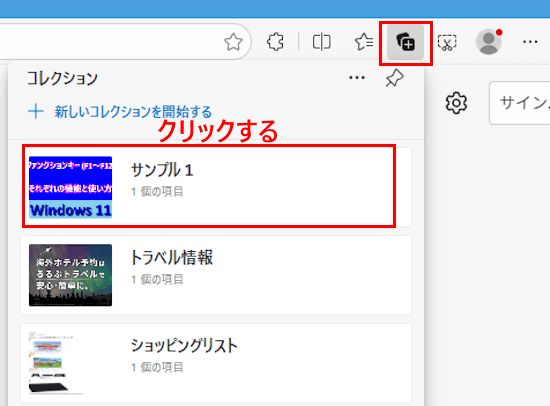
Task: Open the サンプル 1 collection
Action: click(x=216, y=187)
